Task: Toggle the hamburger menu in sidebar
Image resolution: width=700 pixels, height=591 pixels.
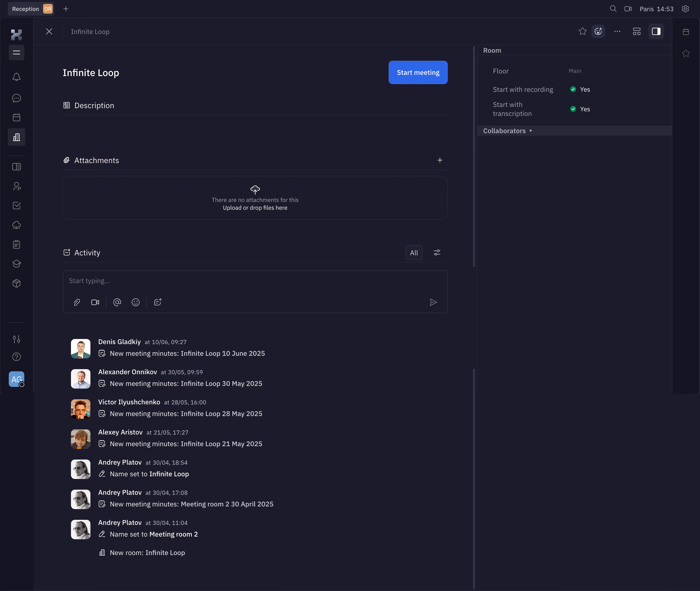Action: 17,52
